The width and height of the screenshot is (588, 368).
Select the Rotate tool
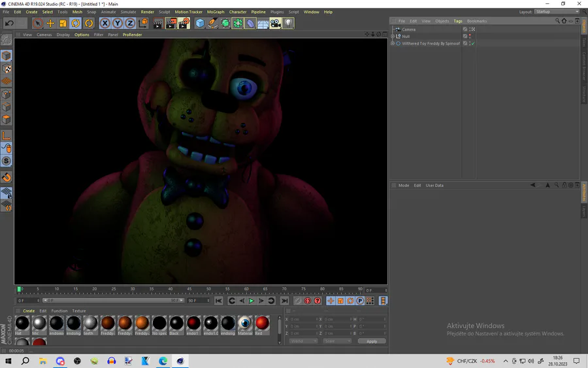click(x=76, y=24)
